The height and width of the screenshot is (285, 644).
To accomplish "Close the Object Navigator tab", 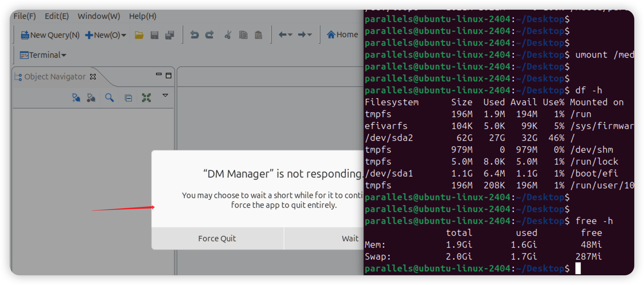I will pyautogui.click(x=93, y=77).
